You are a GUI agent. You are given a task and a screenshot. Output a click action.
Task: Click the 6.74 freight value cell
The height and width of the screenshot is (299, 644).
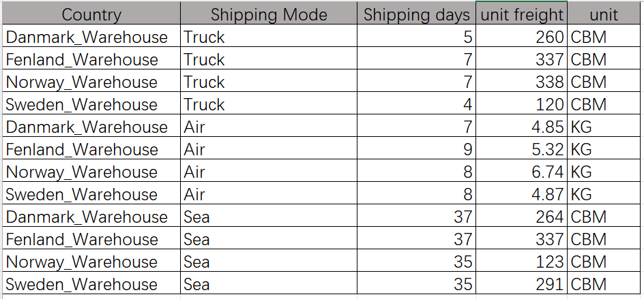click(x=522, y=171)
